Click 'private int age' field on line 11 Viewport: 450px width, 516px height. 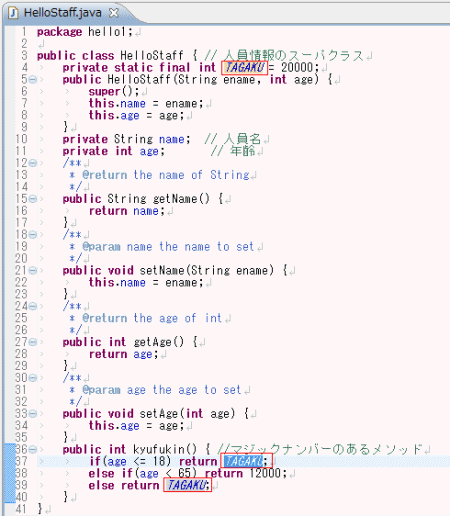pos(114,151)
